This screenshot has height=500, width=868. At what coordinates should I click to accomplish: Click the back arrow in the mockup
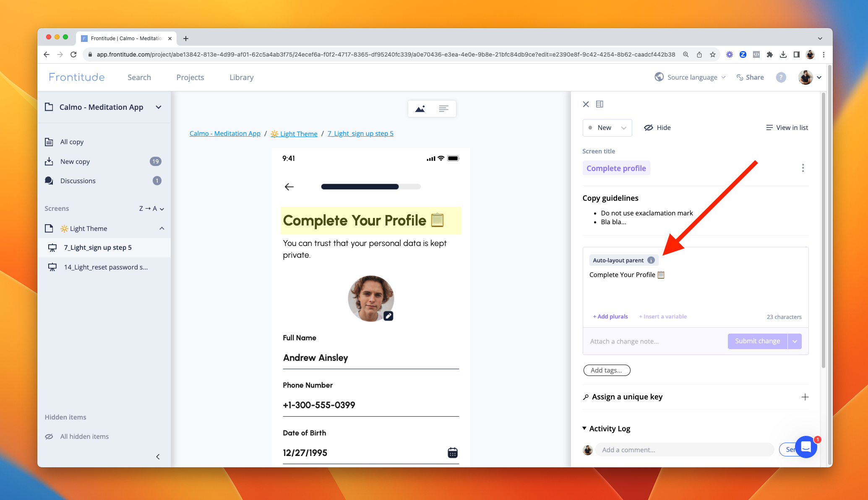(x=289, y=187)
